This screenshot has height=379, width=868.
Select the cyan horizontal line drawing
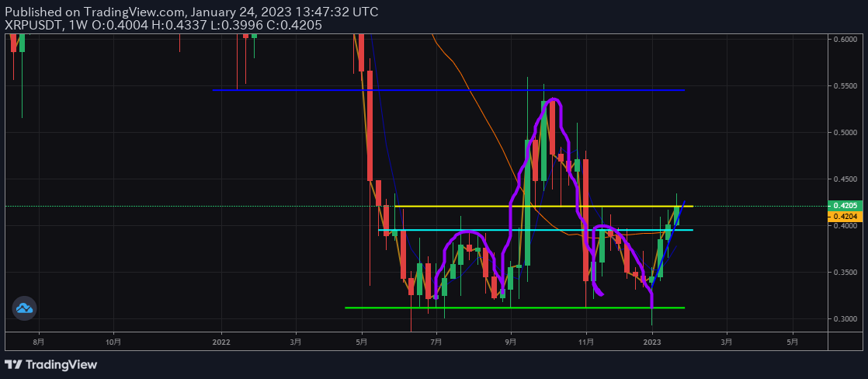coord(535,229)
